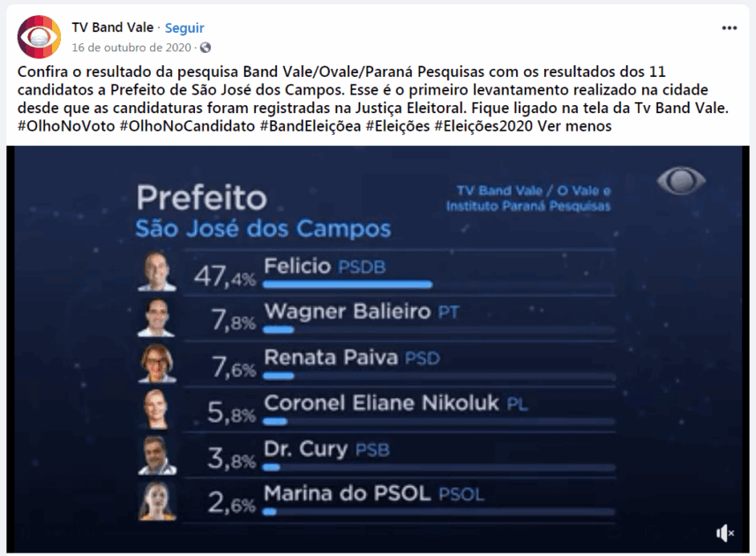Click the public audience globe icon
Screen dimensions: 756x556
click(206, 47)
